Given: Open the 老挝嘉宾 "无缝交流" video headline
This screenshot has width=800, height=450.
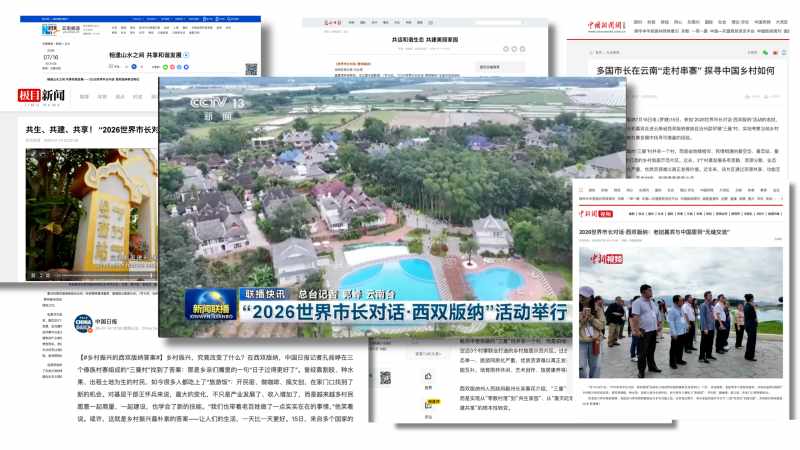Looking at the screenshot, I should (654, 232).
